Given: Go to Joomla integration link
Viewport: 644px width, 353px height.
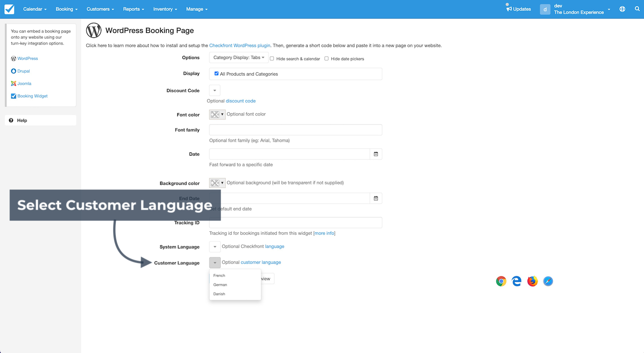Looking at the screenshot, I should click(24, 83).
